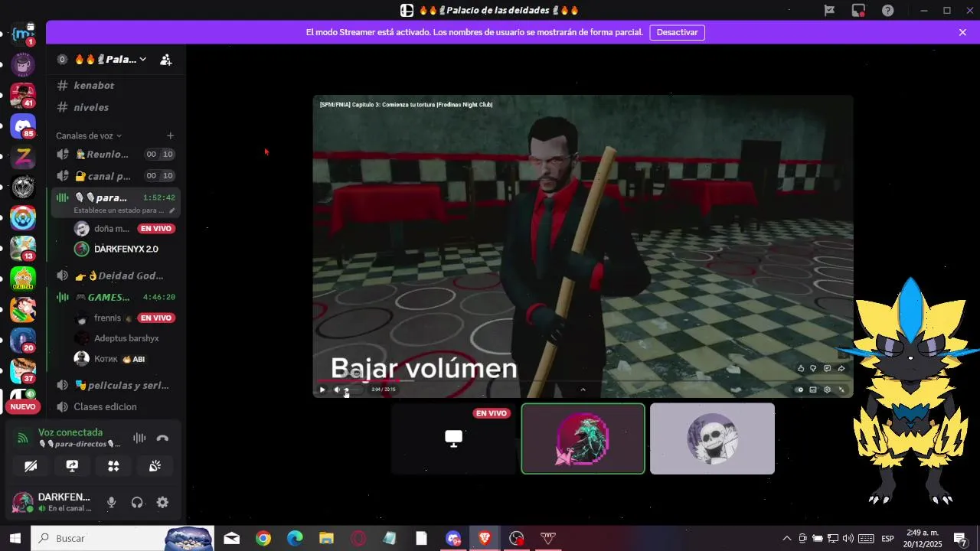This screenshot has width=980, height=551.
Task: Show hidden system tray icons
Action: pos(787,539)
